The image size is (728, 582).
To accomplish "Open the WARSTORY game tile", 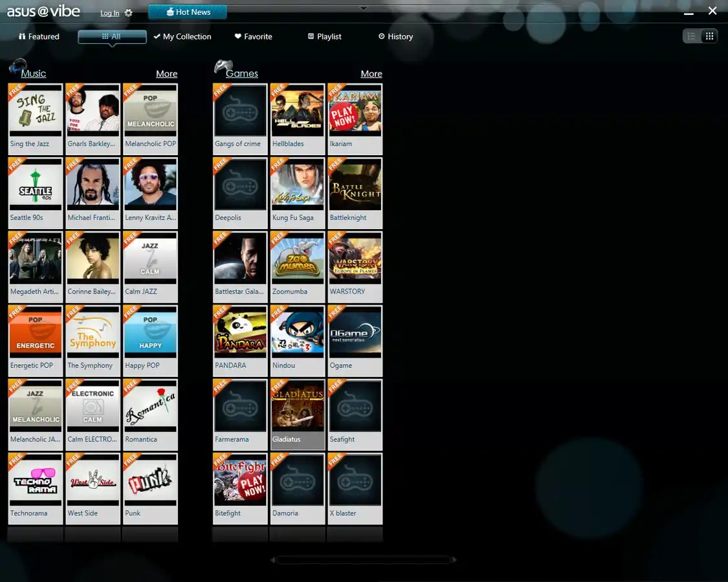I will (355, 266).
